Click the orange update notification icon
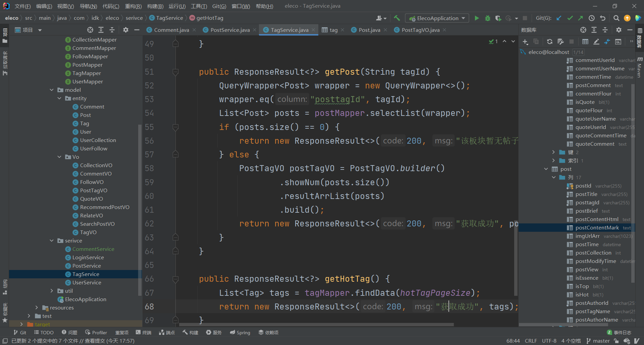Screen dimensions: 644x345 point(627,18)
